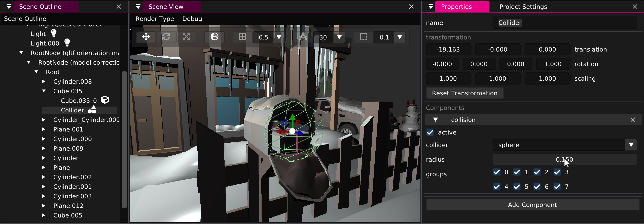Open the Scene View panel menu triangle

138,7
